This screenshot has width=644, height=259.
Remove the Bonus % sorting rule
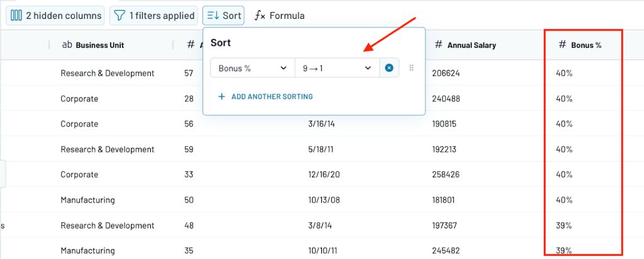[389, 68]
